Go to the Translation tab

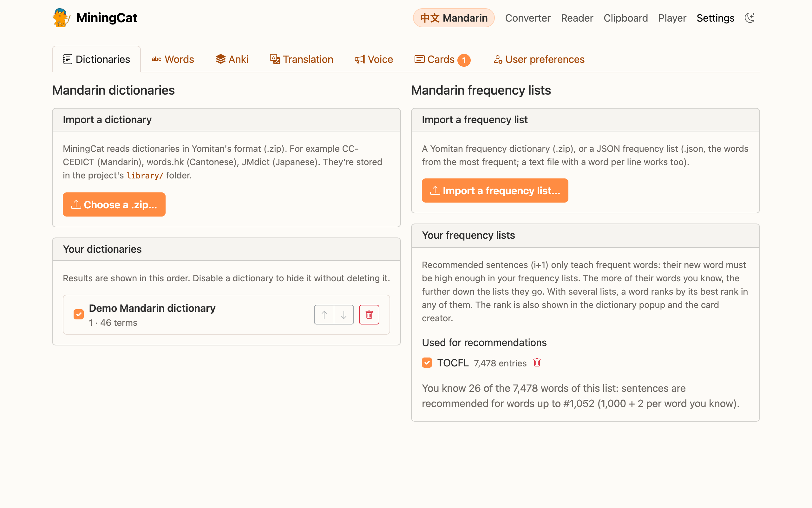301,59
